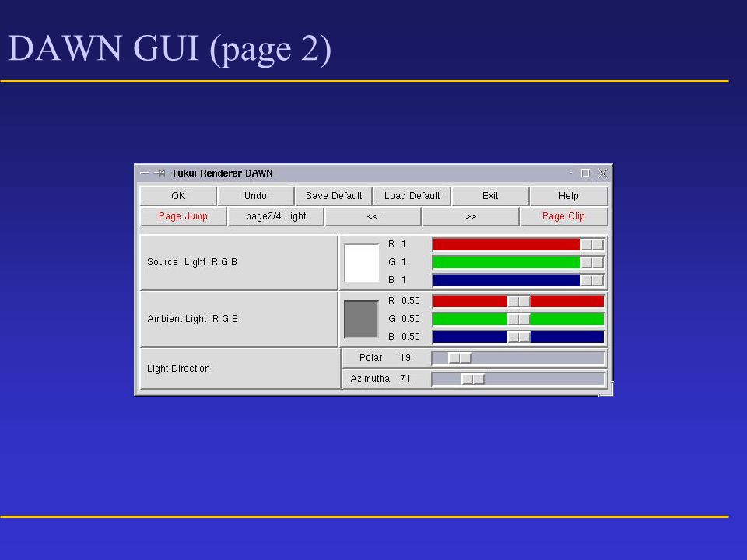Image resolution: width=747 pixels, height=560 pixels.
Task: Click the Light Direction label
Action: [x=178, y=369]
